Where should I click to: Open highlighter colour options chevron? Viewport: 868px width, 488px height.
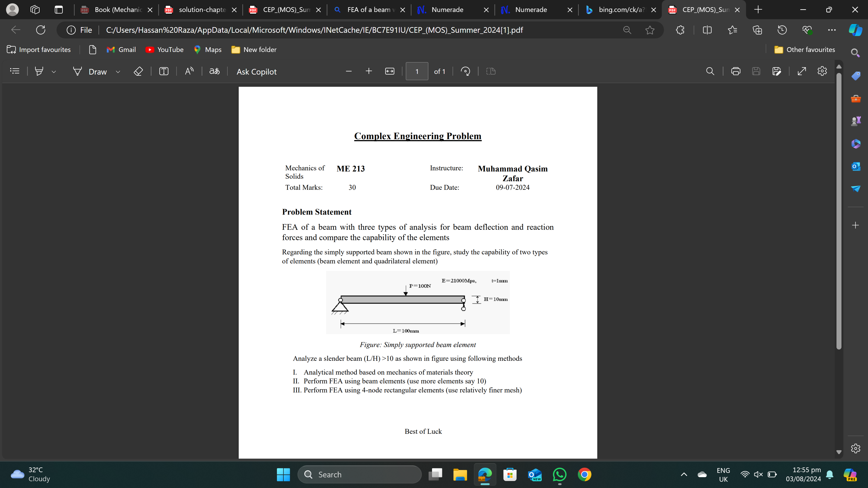[x=54, y=71]
